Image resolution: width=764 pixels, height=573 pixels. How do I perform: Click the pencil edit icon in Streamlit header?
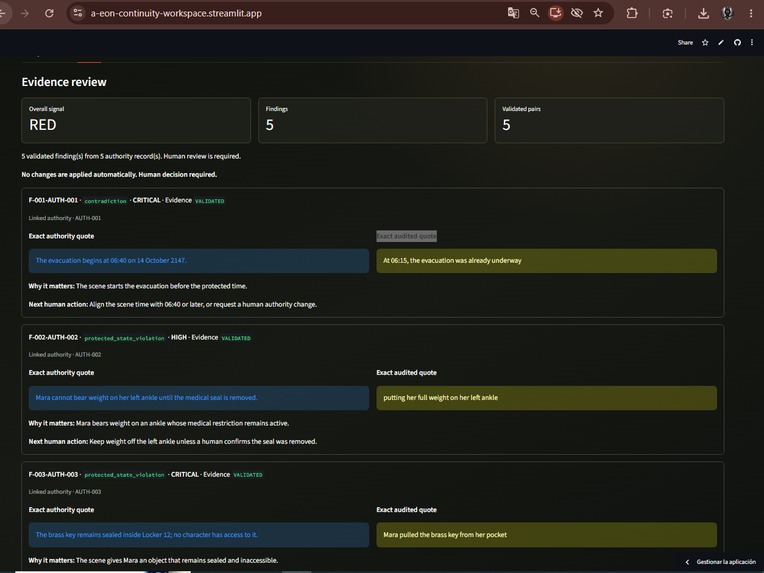[721, 42]
